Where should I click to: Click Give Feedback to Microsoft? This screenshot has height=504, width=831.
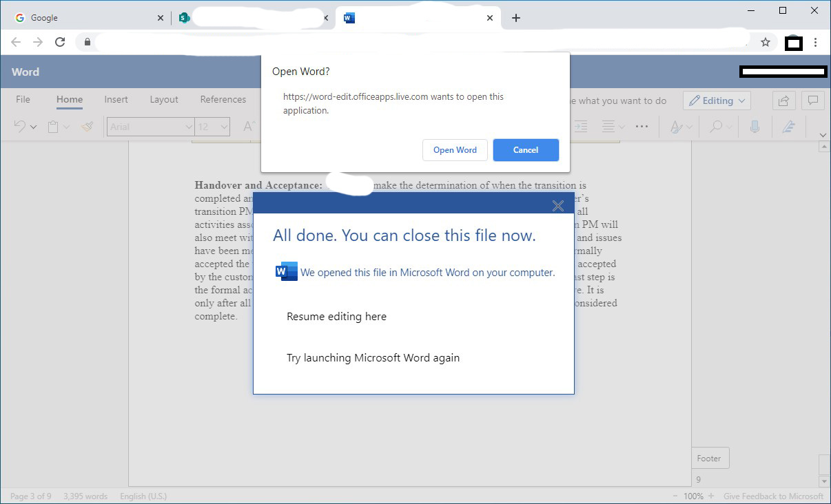(773, 496)
